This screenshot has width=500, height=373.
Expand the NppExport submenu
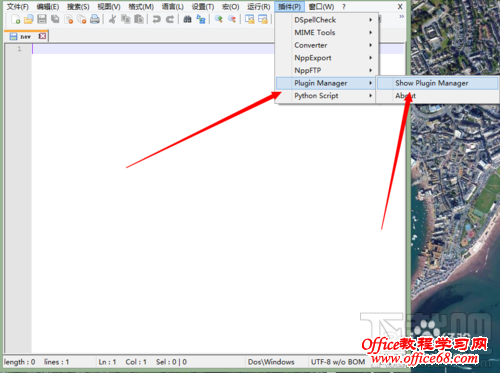point(327,58)
